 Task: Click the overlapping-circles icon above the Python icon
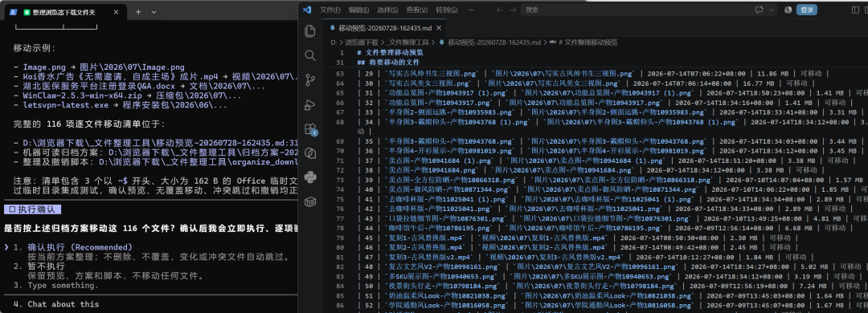click(310, 152)
